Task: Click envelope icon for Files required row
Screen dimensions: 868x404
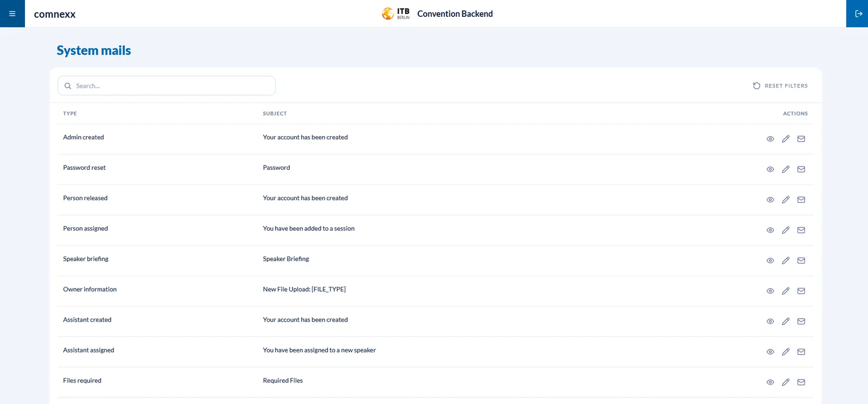Action: pos(801,382)
